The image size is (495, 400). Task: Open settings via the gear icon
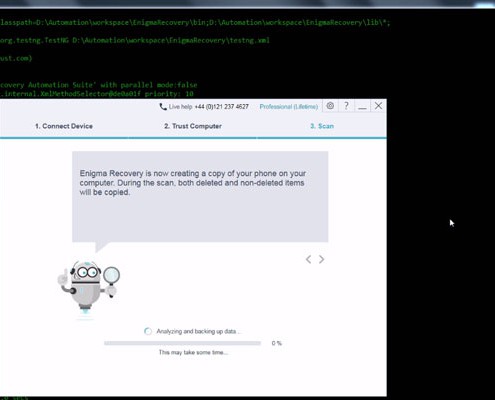[x=330, y=106]
